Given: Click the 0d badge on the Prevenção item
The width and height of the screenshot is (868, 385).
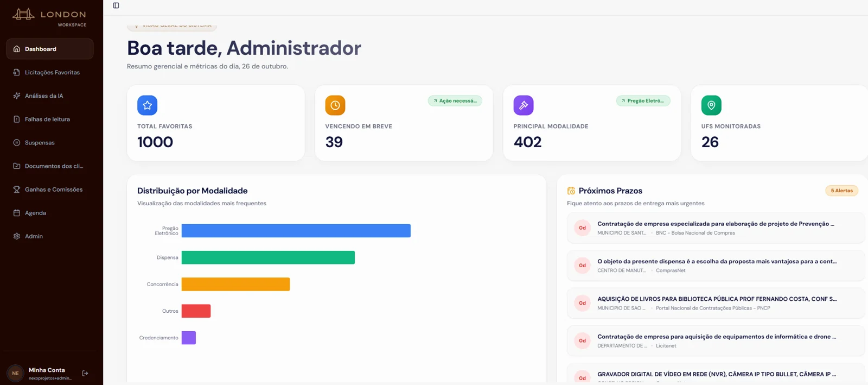Looking at the screenshot, I should (x=582, y=228).
